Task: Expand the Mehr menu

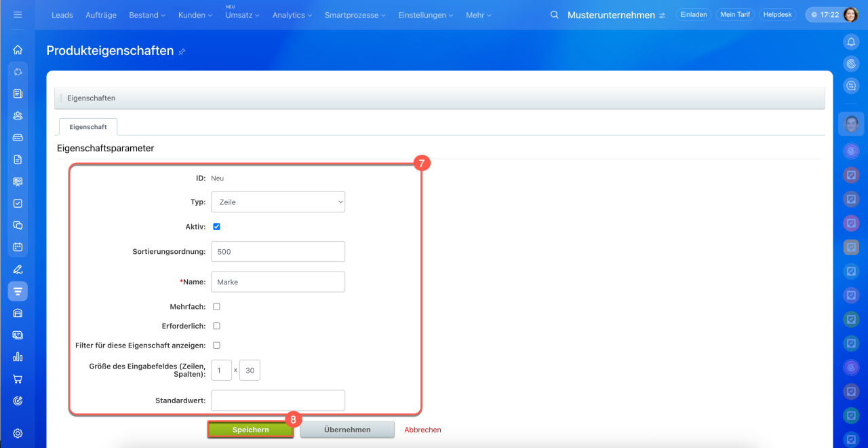Action: (x=479, y=15)
